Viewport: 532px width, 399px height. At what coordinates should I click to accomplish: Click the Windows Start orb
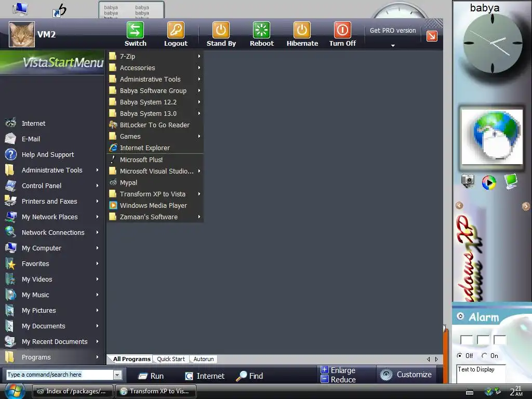pyautogui.click(x=14, y=391)
